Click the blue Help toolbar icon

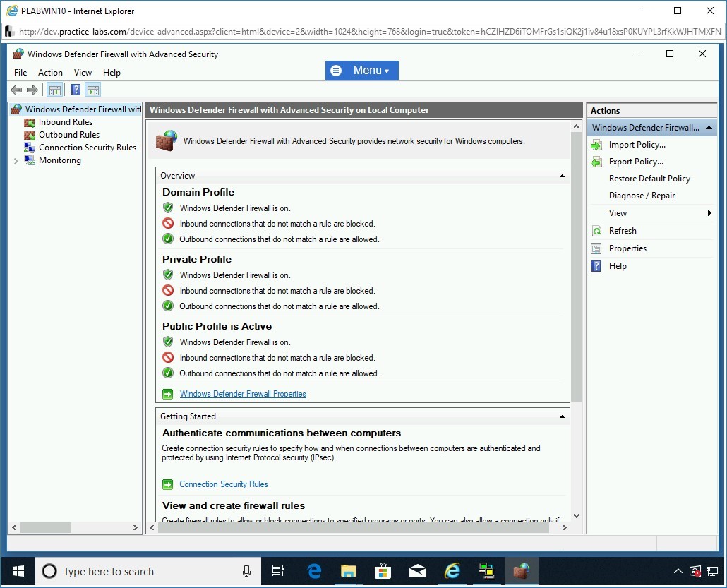[x=76, y=90]
